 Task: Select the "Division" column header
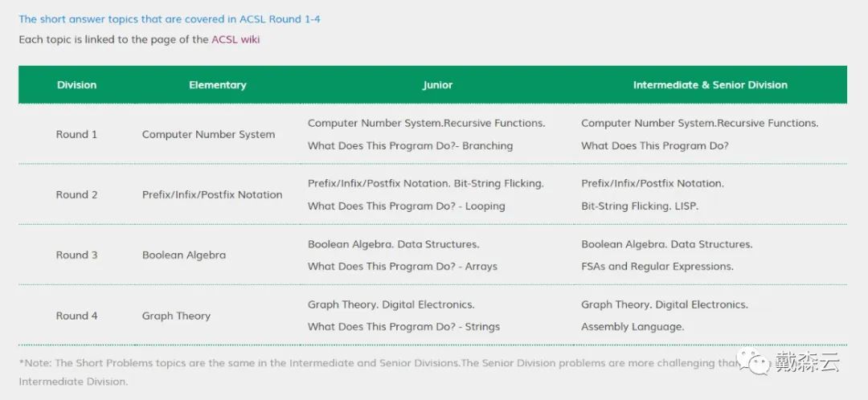click(76, 85)
